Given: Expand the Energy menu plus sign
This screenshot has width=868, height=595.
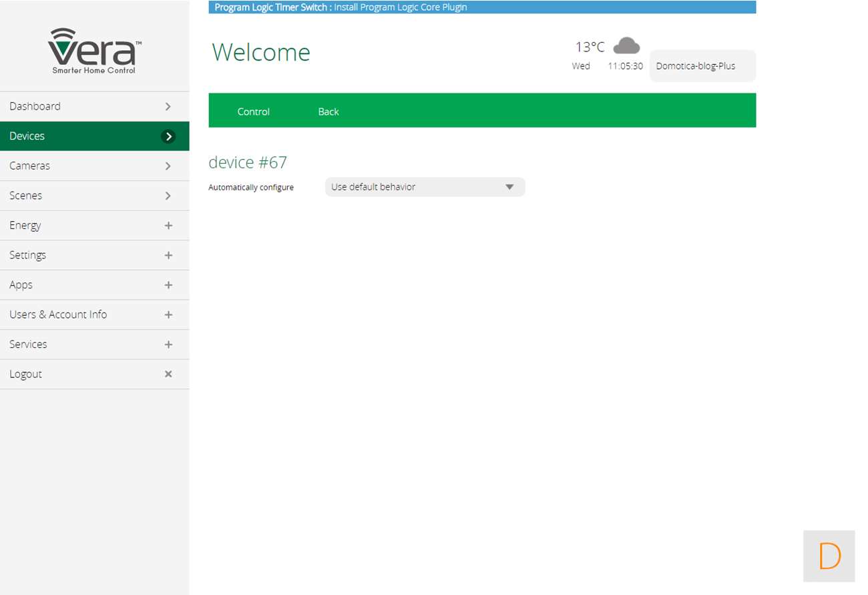Looking at the screenshot, I should click(168, 226).
